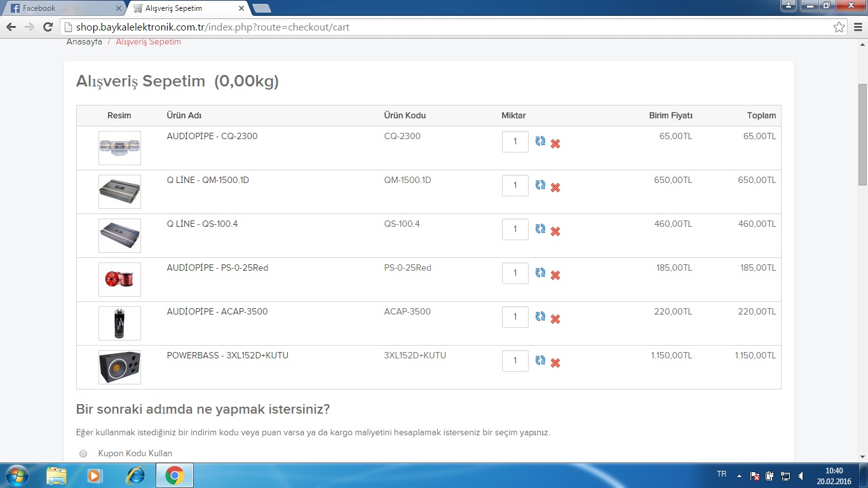Screen dimensions: 868x488
Task: Remove AUDİOPİPE ACAP-3500 from cart
Action: click(555, 319)
